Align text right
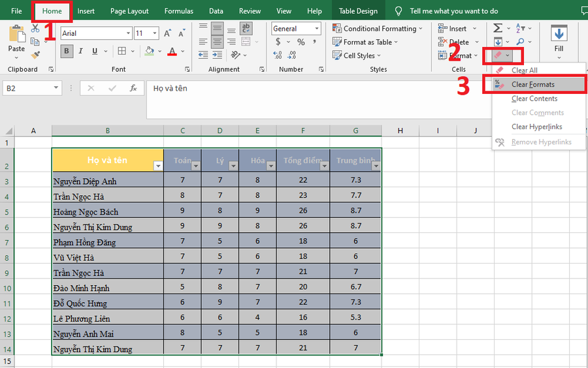588x368 pixels. [x=232, y=42]
